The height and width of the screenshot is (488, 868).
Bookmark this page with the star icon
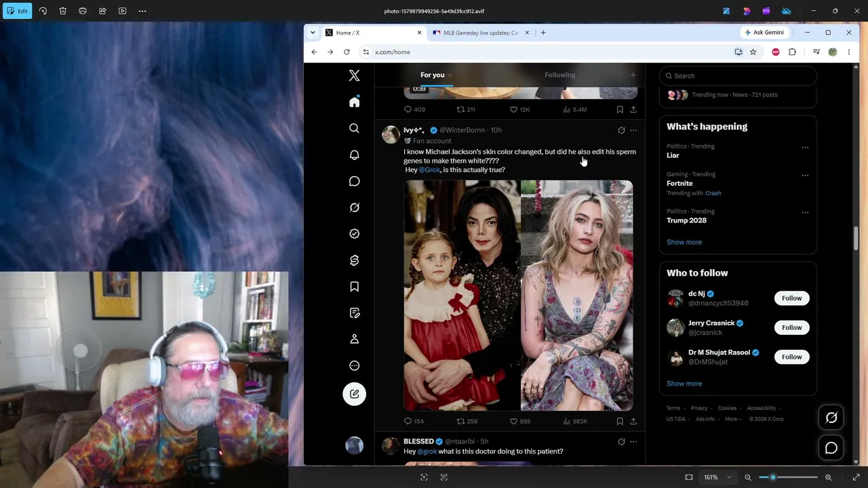pyautogui.click(x=753, y=52)
